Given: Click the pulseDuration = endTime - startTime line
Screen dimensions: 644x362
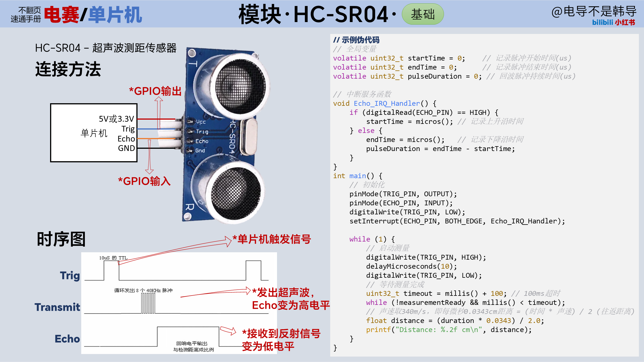Looking at the screenshot, I should (x=440, y=148).
